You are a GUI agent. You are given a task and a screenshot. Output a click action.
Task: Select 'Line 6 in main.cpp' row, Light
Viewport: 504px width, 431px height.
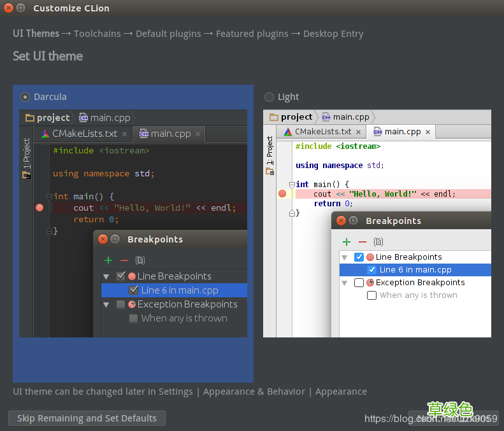pos(415,270)
